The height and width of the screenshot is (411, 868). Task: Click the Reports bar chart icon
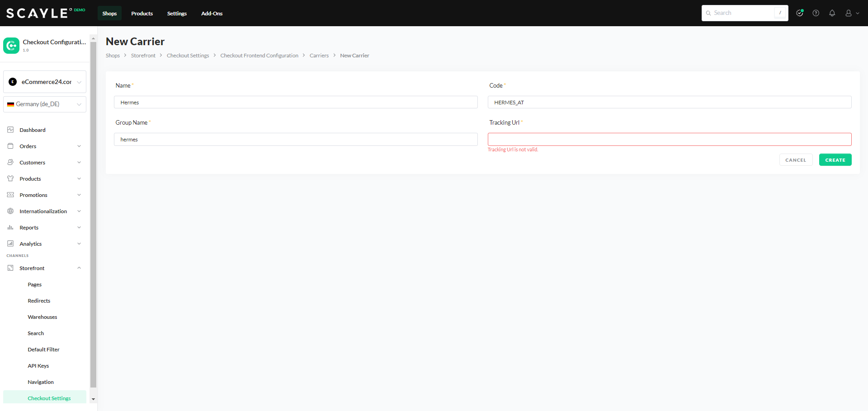pos(10,228)
